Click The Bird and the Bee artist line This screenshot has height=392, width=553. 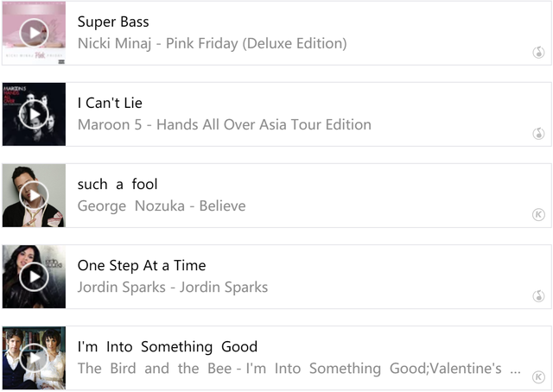(299, 369)
